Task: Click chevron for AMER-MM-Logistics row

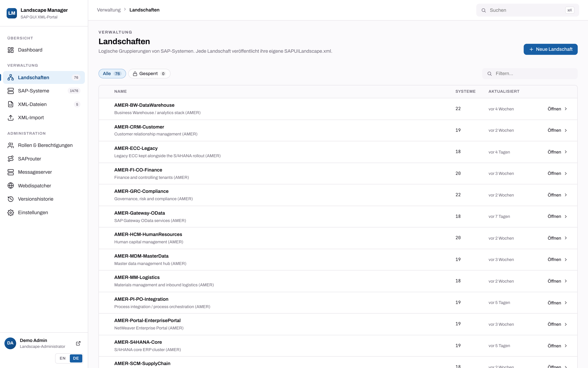Action: click(x=566, y=281)
